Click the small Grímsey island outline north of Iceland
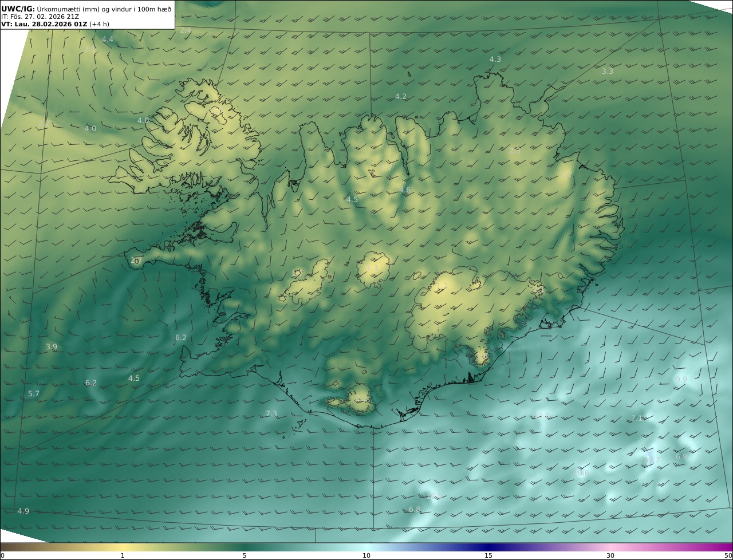The height and width of the screenshot is (560, 733). point(409,73)
